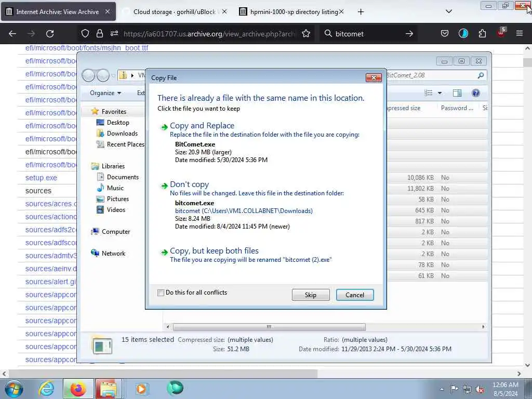Toggle the Explorer preview pane icon
The height and width of the screenshot is (399, 532).
click(457, 93)
